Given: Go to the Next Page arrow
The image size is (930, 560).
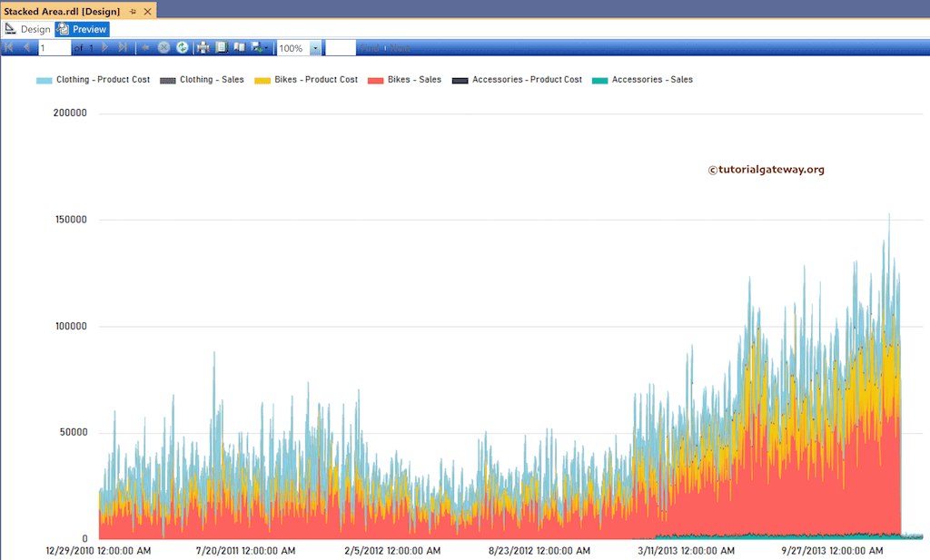Looking at the screenshot, I should tap(105, 47).
